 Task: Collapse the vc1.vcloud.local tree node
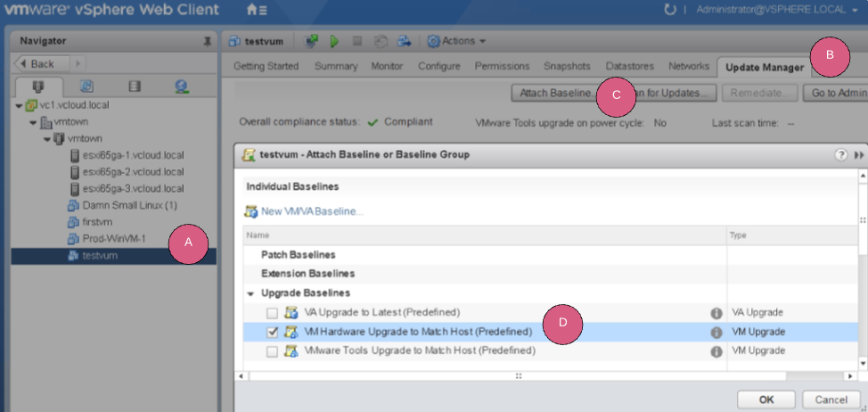tap(20, 105)
